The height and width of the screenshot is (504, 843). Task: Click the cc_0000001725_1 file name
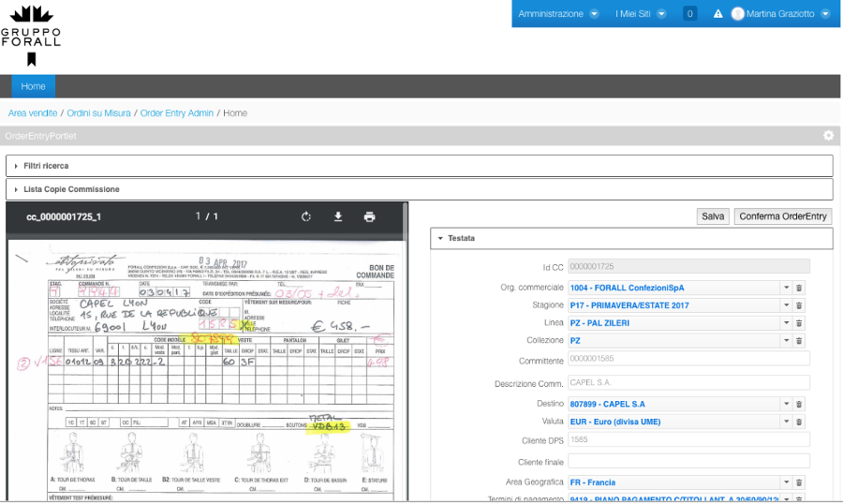click(x=64, y=216)
